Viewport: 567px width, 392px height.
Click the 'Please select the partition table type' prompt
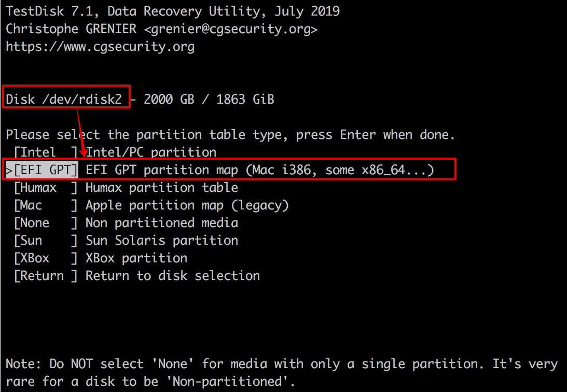coord(230,135)
